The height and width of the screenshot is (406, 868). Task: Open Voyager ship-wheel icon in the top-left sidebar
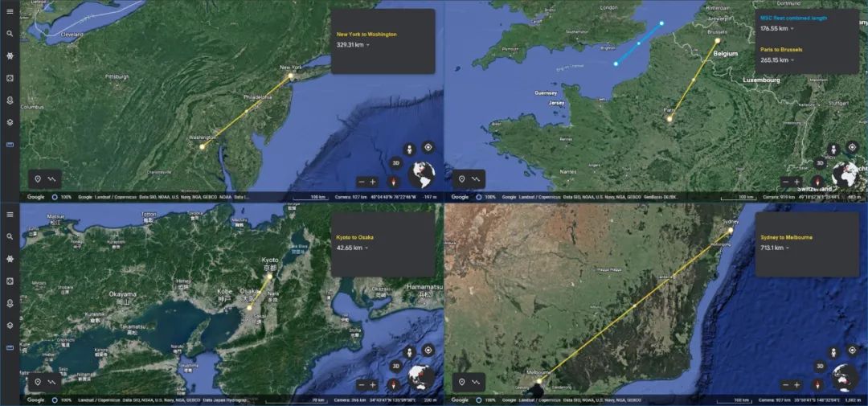10,56
